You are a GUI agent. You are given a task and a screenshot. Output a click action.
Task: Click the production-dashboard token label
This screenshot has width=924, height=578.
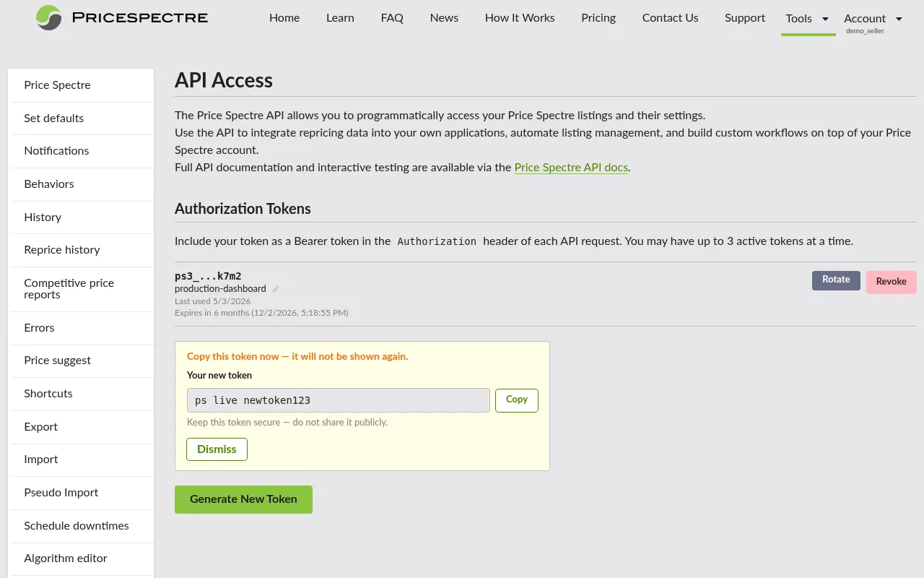pos(220,289)
